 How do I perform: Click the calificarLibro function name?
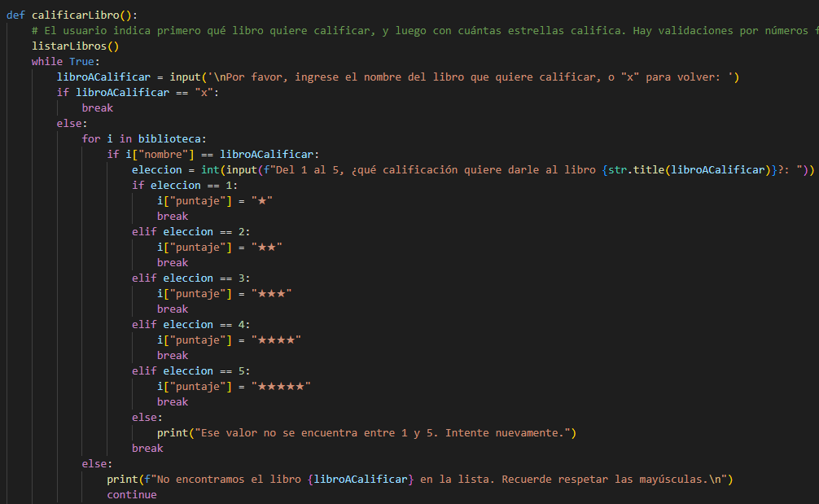coord(76,15)
